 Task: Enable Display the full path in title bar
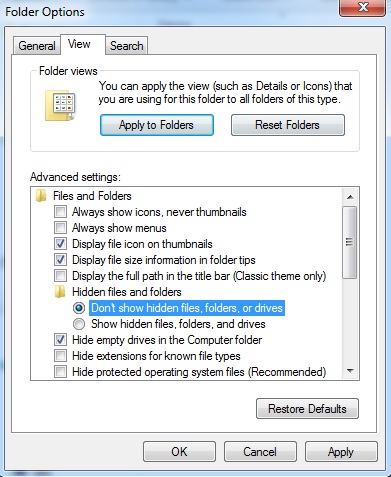click(x=60, y=276)
